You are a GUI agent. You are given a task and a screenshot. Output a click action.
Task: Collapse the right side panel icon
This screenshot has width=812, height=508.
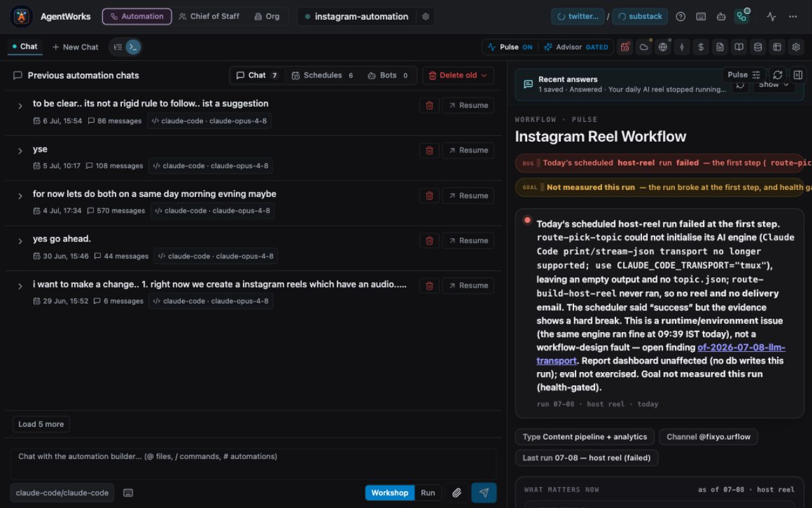coord(798,75)
